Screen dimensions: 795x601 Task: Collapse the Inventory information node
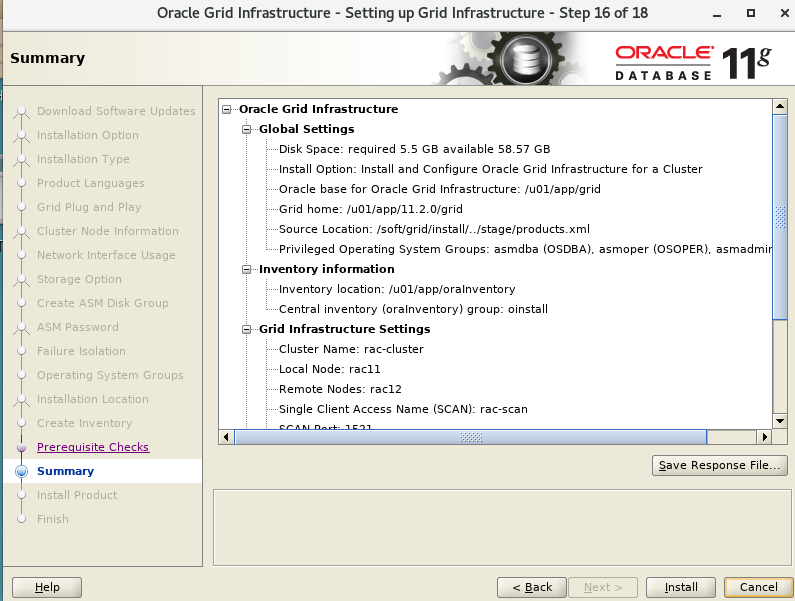248,269
